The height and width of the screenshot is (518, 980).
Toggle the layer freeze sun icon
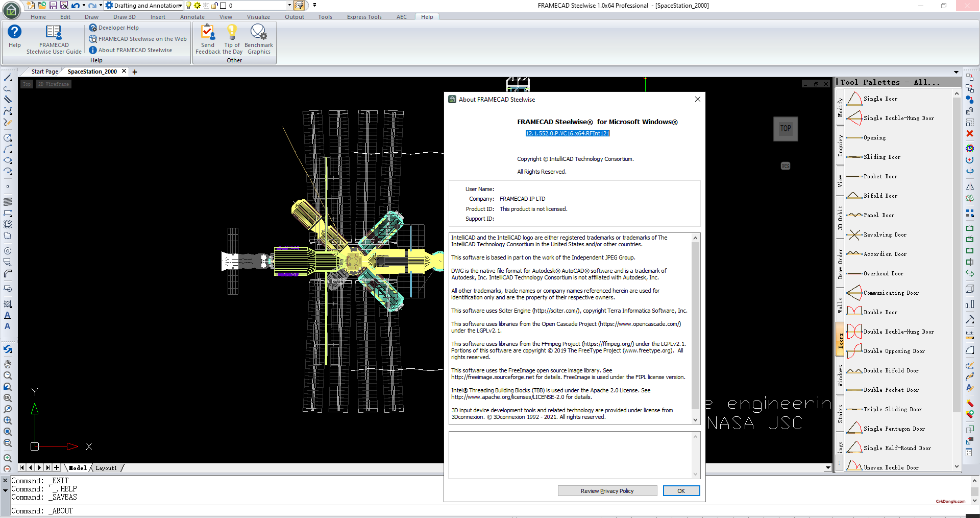198,5
